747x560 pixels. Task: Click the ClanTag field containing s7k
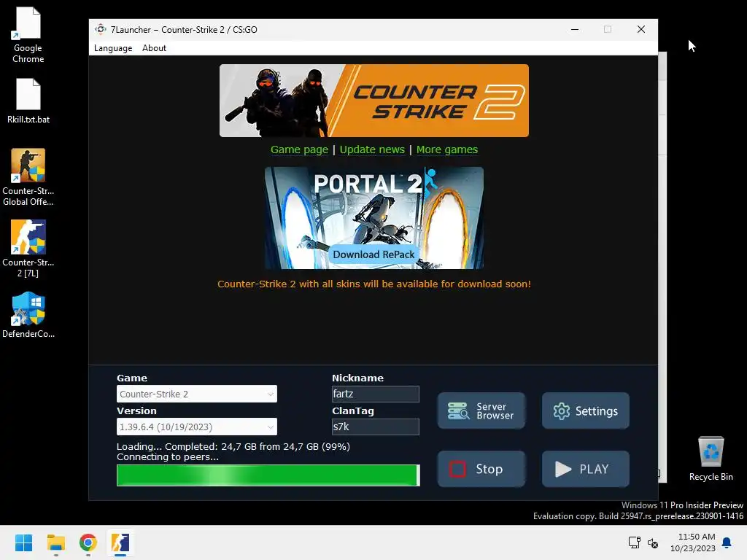point(376,427)
